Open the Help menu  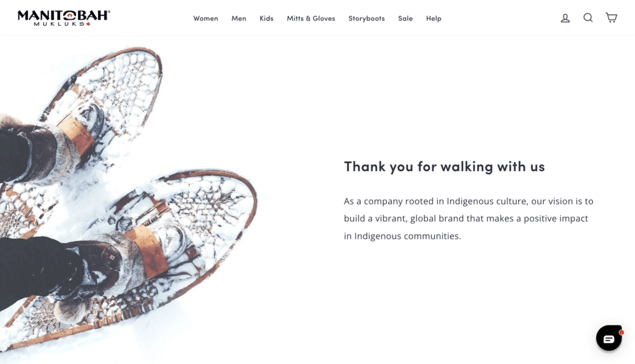433,18
